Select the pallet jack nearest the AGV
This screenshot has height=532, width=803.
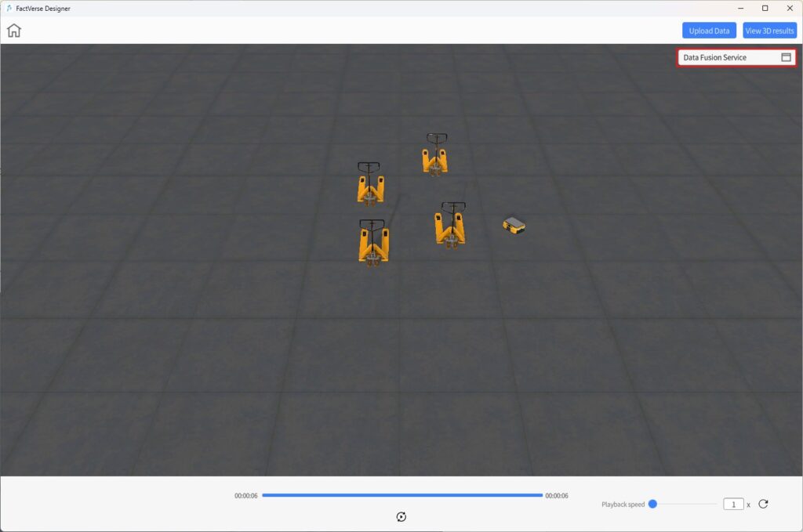point(450,226)
